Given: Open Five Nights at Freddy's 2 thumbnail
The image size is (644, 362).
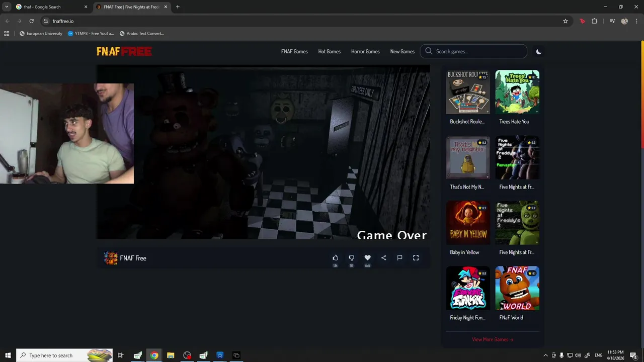Looking at the screenshot, I should [517, 157].
